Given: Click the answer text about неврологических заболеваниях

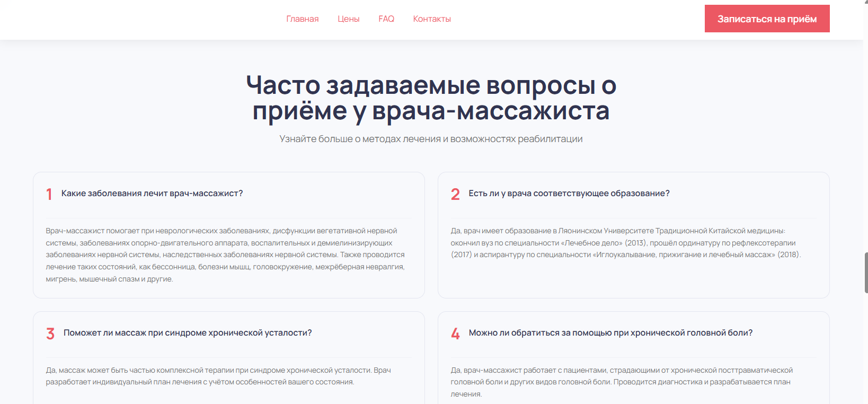Looking at the screenshot, I should [x=225, y=255].
